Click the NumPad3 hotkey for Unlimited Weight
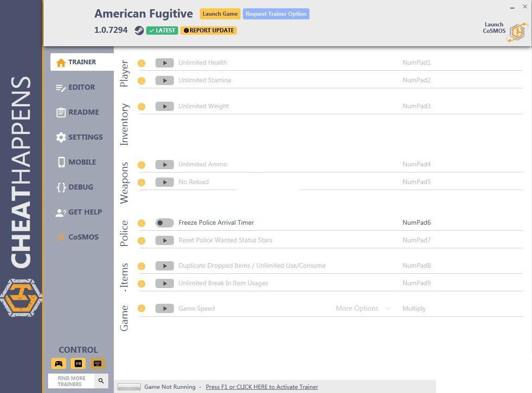This screenshot has width=532, height=393. pyautogui.click(x=417, y=106)
